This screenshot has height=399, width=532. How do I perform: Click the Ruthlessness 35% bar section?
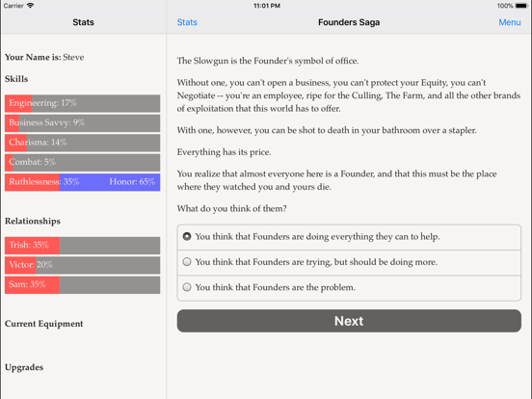click(x=32, y=182)
